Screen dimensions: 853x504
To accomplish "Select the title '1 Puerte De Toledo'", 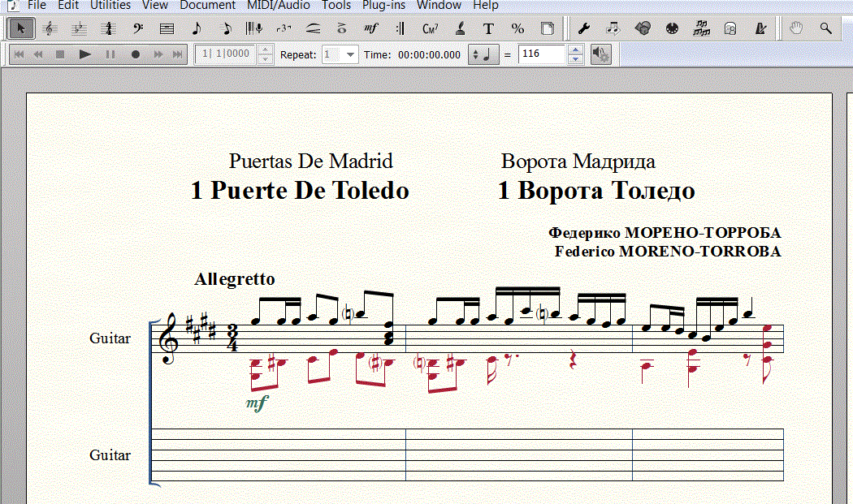I will (x=300, y=191).
